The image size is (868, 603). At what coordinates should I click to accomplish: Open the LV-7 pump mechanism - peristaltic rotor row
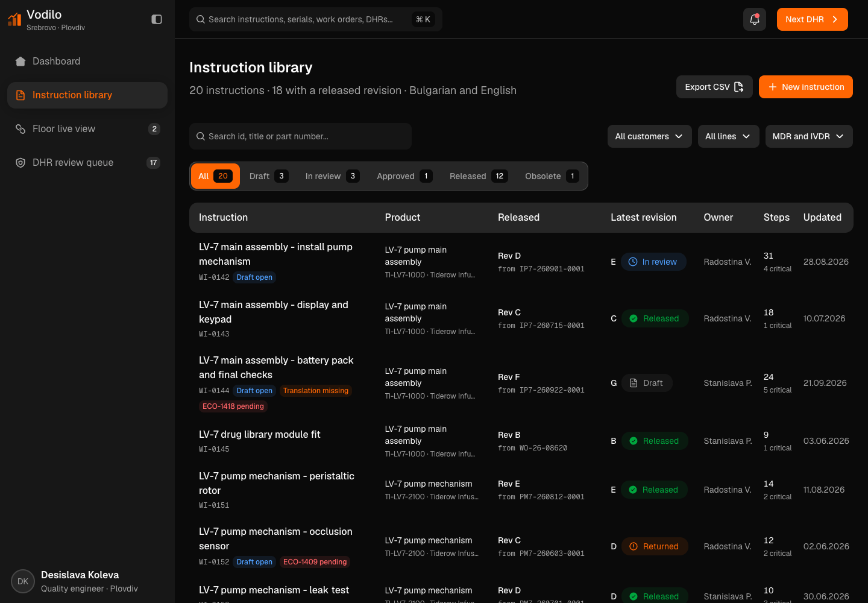pos(521,490)
